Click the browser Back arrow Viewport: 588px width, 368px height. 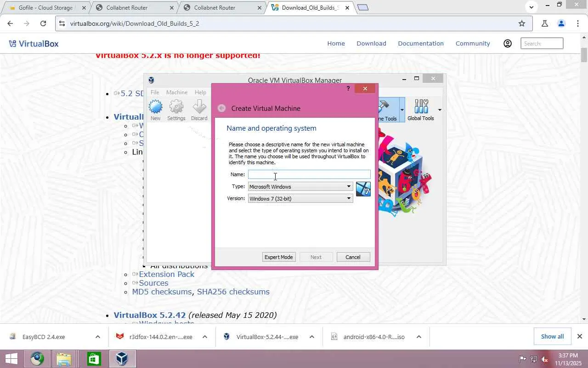[x=10, y=23]
